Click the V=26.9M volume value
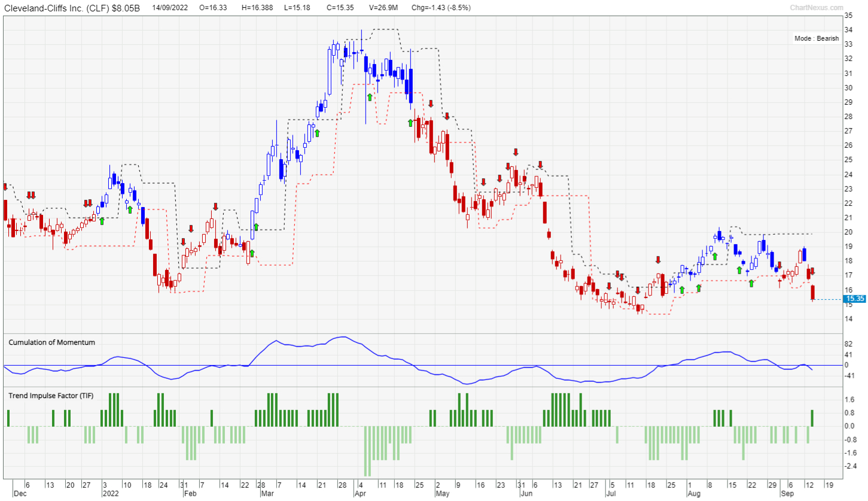 tap(384, 8)
